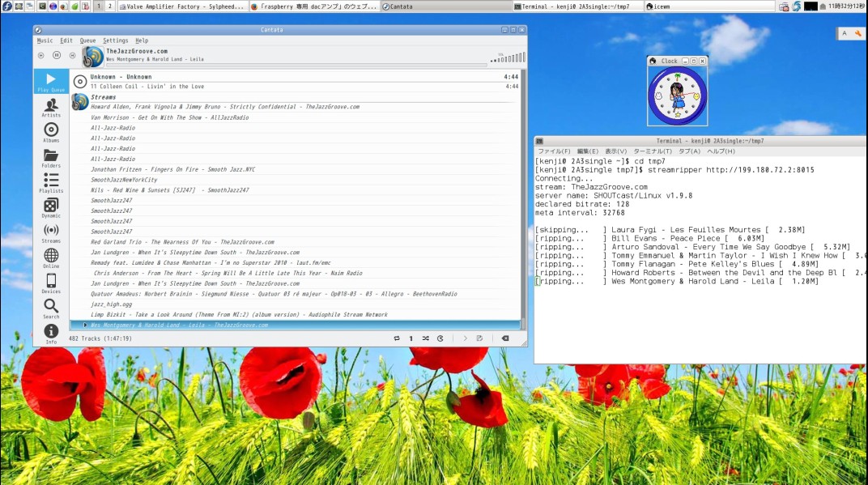
Task: Switch to the Albums view
Action: [51, 131]
